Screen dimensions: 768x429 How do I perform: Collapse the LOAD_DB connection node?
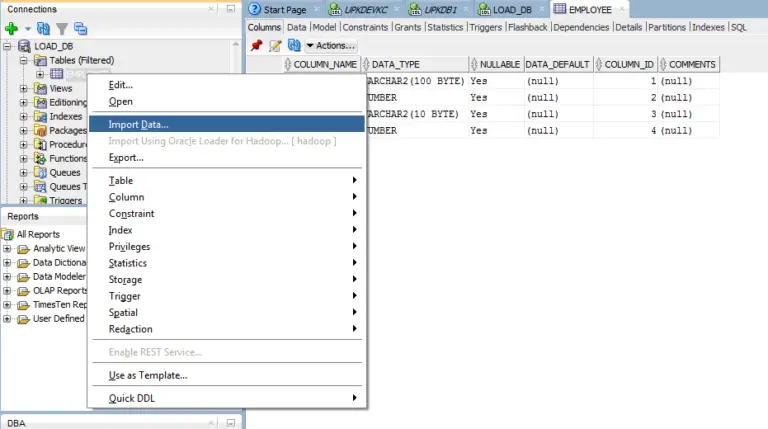[x=7, y=47]
